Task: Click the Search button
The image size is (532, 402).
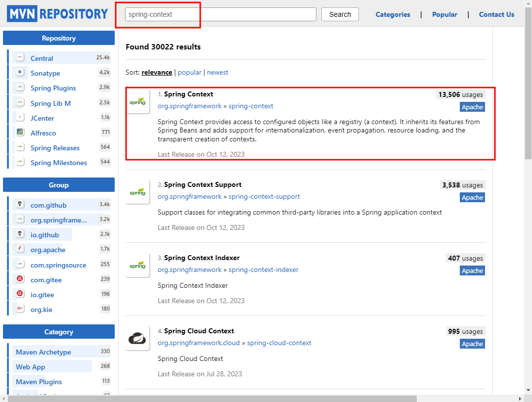Action: click(x=340, y=15)
